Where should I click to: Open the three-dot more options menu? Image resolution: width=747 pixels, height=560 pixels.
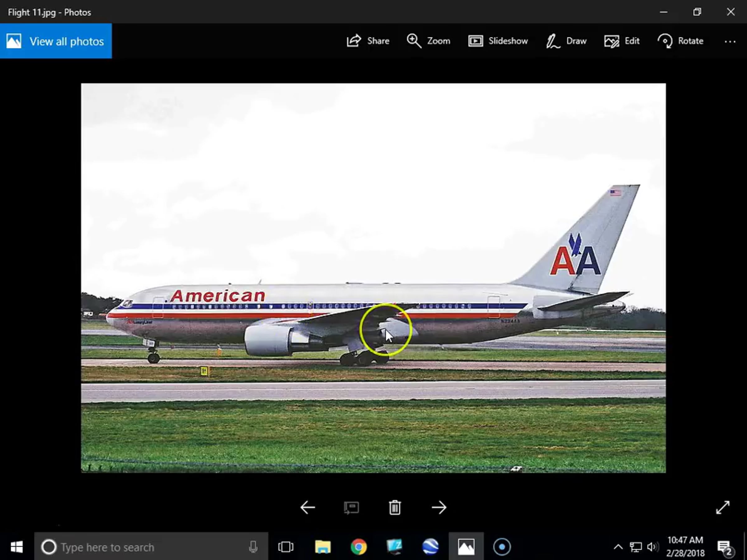[x=730, y=41]
